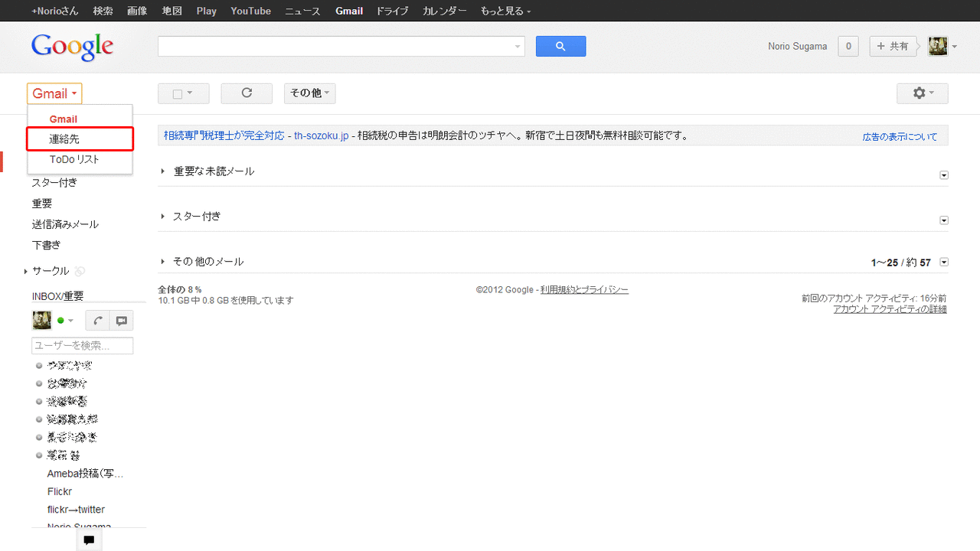Open search options dropdown arrow
980x551 pixels.
(x=518, y=47)
